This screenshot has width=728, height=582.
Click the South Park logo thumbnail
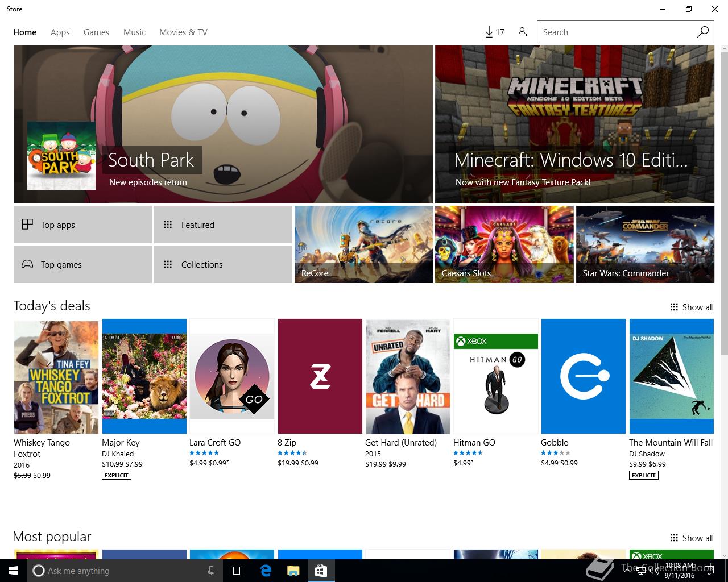tap(61, 156)
